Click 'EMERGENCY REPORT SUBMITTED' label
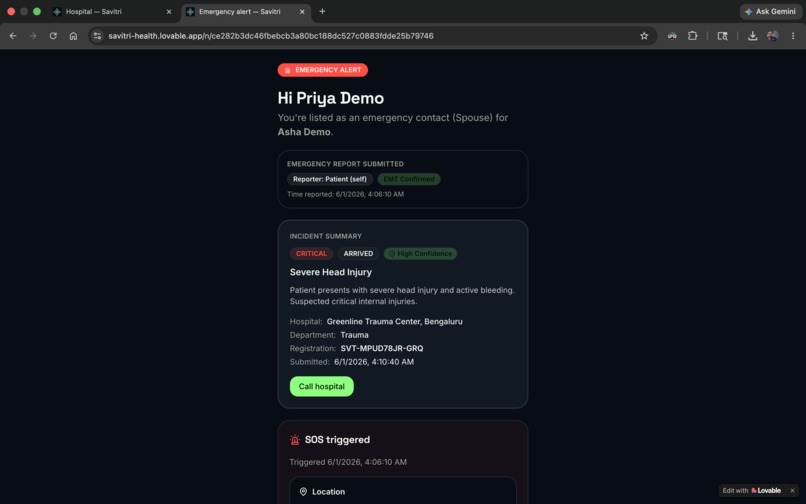 coord(345,164)
